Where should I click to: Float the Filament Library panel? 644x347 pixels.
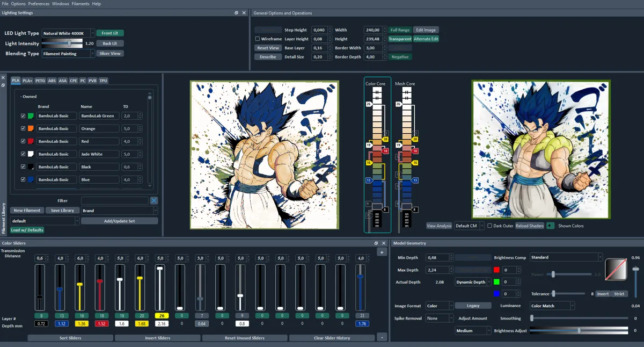(3, 85)
